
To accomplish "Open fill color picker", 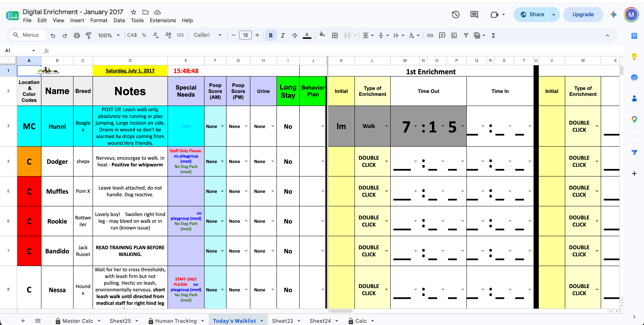I will [x=322, y=35].
